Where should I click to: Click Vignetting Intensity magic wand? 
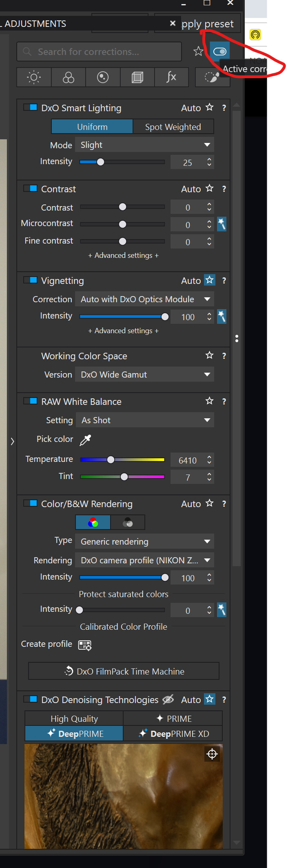pos(222,316)
